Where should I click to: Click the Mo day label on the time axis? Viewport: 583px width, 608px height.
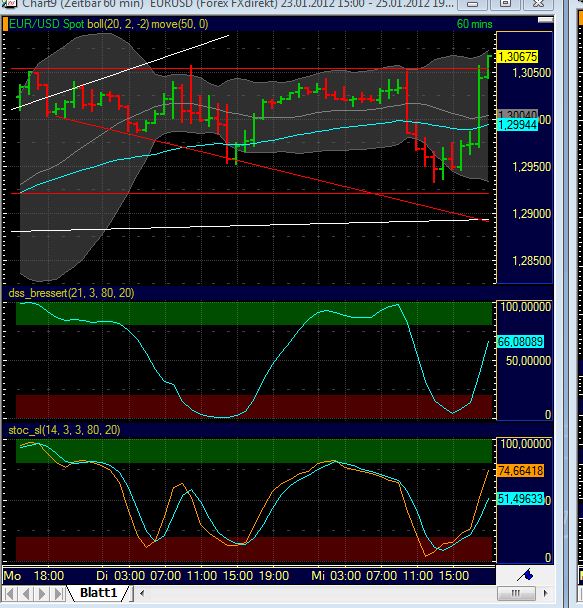[13, 575]
